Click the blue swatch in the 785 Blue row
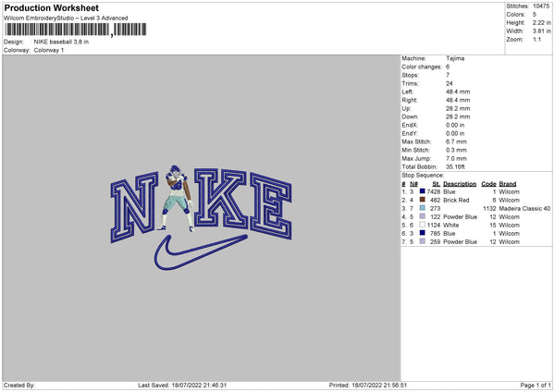 [x=423, y=233]
